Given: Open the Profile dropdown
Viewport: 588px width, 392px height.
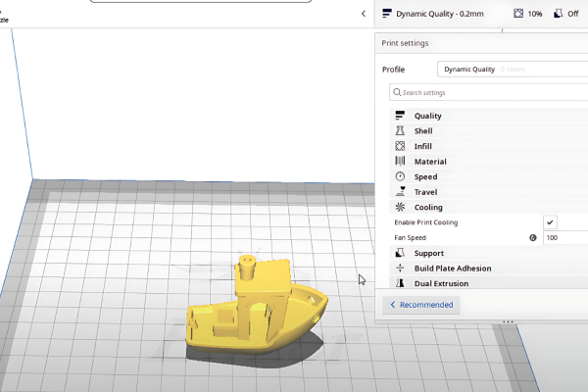Looking at the screenshot, I should coord(512,70).
